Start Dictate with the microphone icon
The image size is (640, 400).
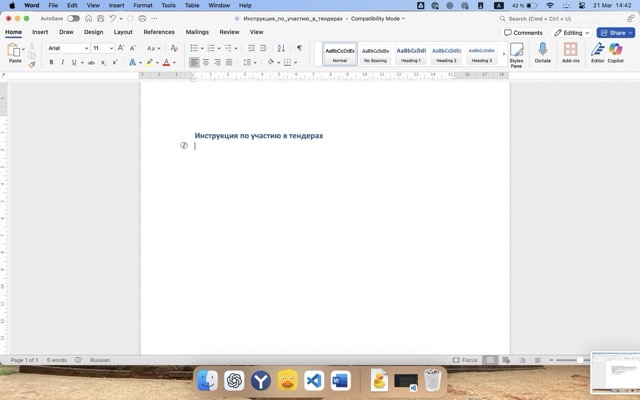point(543,51)
